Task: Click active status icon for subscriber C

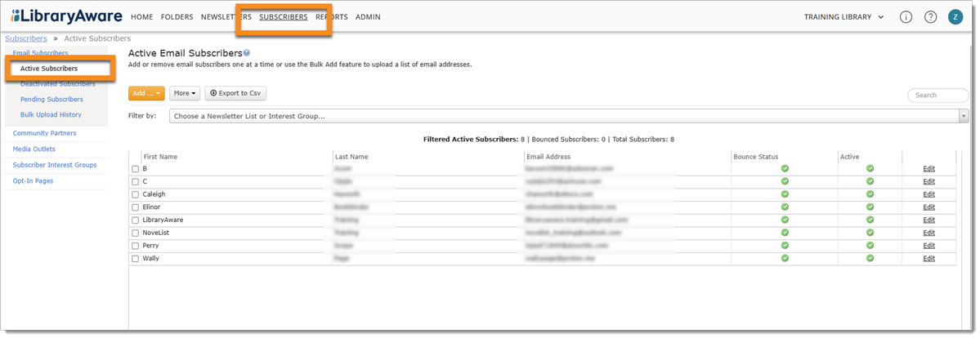Action: point(870,181)
